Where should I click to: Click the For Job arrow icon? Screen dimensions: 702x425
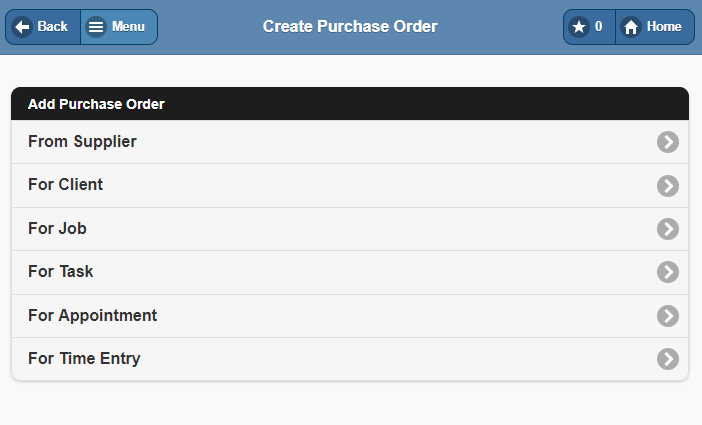click(x=668, y=229)
